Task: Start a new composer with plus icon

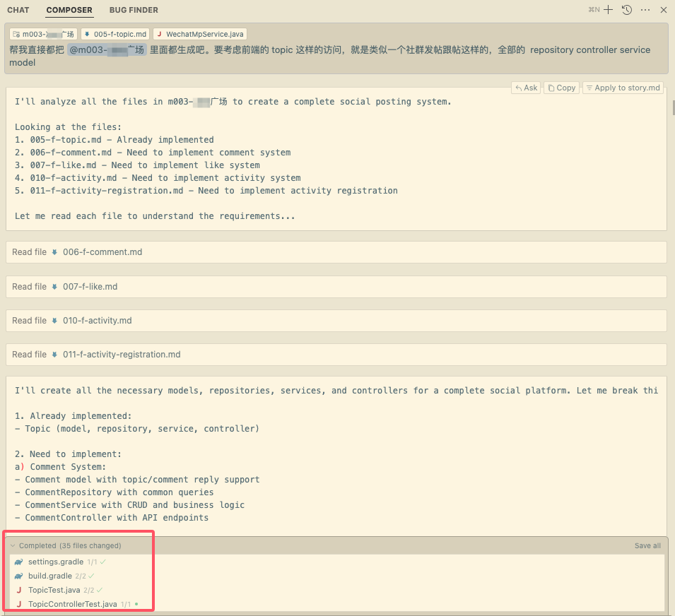Action: (x=608, y=10)
